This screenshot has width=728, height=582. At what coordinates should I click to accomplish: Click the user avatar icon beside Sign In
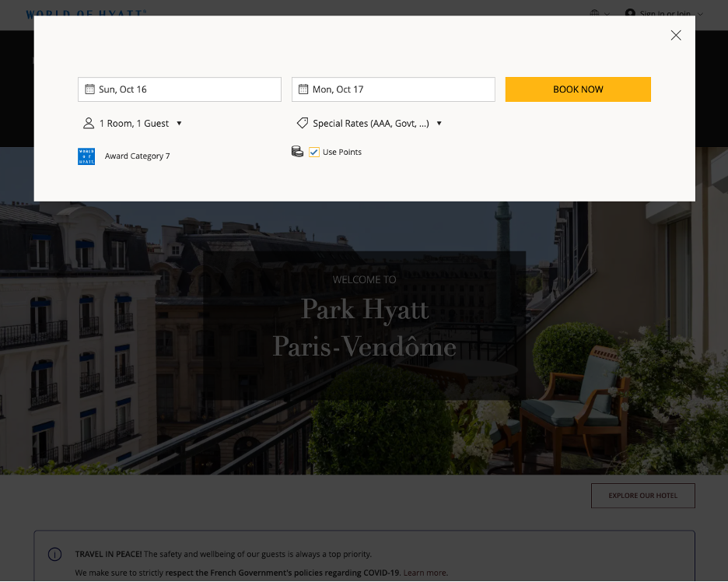[628, 13]
